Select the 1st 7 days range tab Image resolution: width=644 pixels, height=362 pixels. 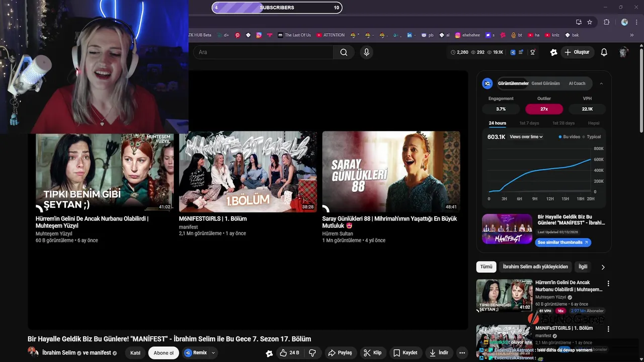point(529,123)
